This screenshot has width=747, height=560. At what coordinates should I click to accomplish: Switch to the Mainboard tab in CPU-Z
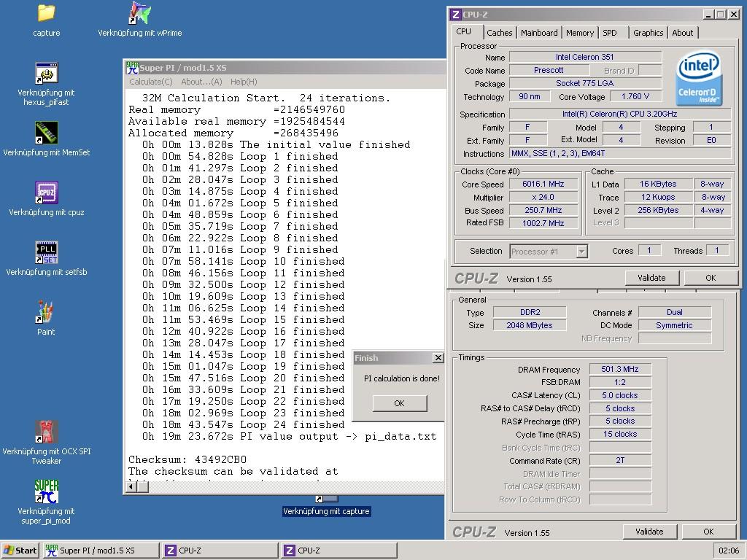[x=539, y=33]
